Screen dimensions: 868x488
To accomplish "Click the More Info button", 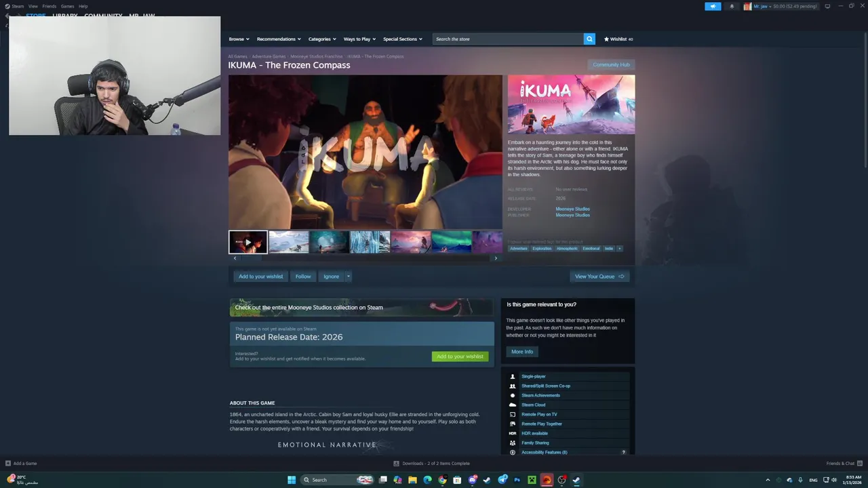I will [522, 352].
